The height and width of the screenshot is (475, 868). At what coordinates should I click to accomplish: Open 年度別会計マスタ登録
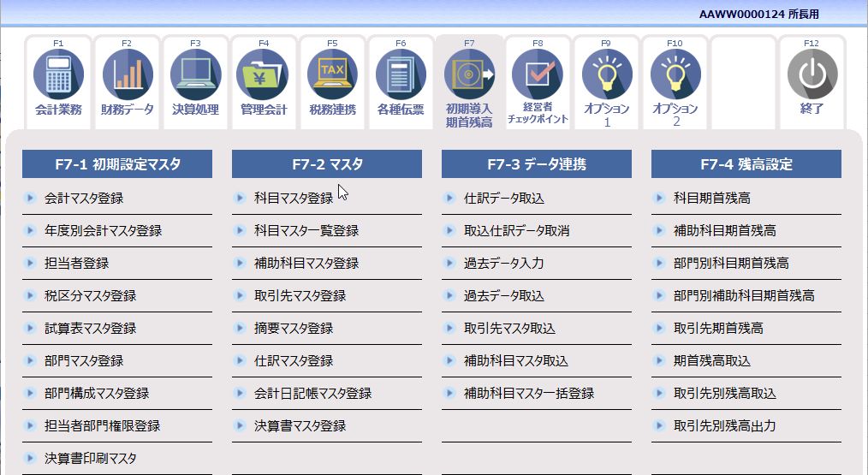(104, 231)
